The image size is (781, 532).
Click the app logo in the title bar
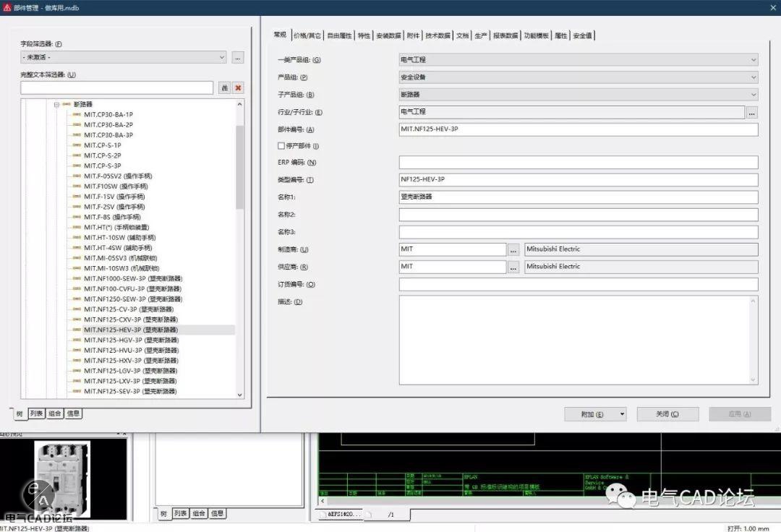7,7
